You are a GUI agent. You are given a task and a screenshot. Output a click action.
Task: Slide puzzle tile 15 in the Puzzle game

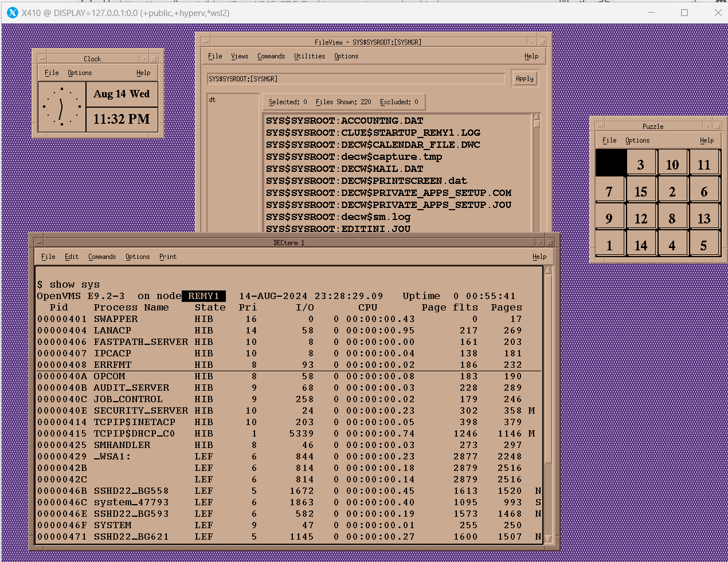coord(641,190)
